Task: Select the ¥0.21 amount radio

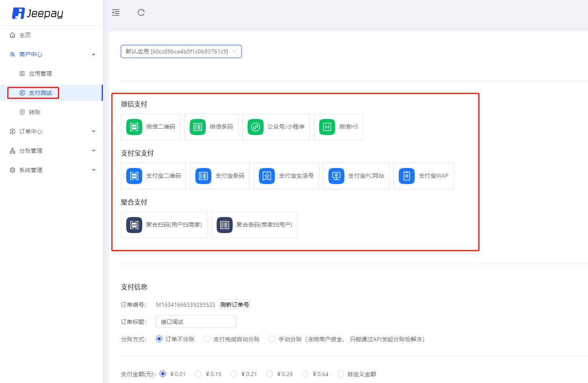Action: [234, 374]
